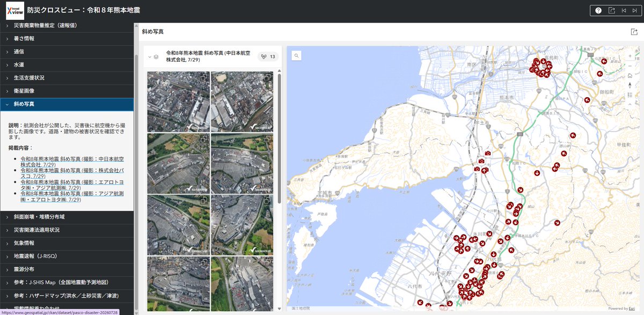Image resolution: width=644 pixels, height=315 pixels.
Task: Expand 災害廃棄物量推定（速報値） section
Action: coord(67,26)
